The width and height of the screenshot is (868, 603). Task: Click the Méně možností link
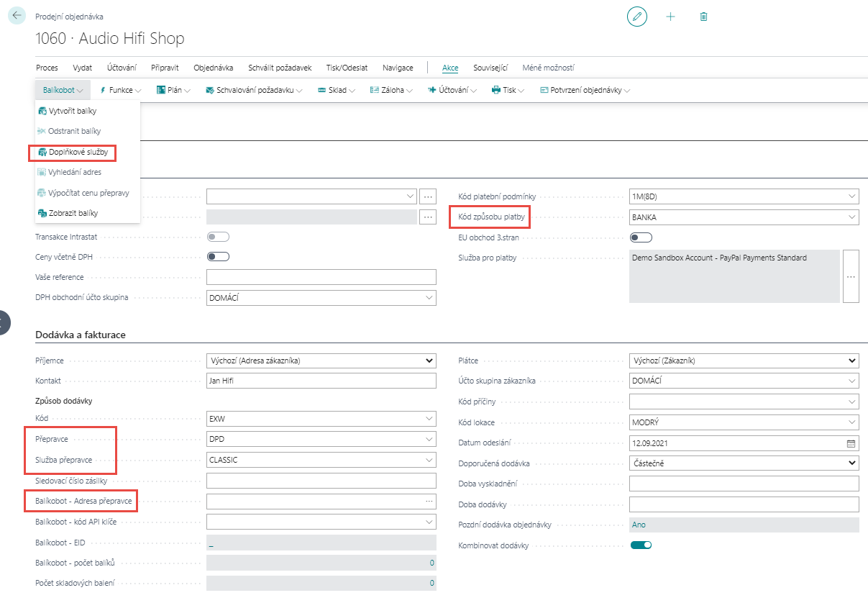click(x=548, y=68)
